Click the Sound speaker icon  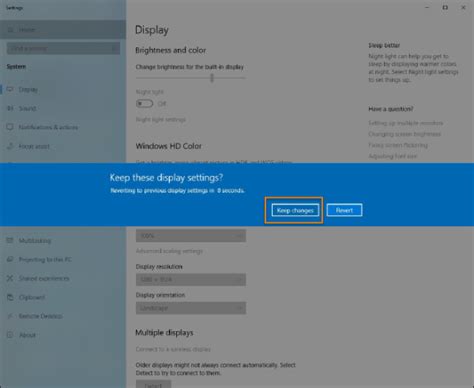pyautogui.click(x=10, y=108)
